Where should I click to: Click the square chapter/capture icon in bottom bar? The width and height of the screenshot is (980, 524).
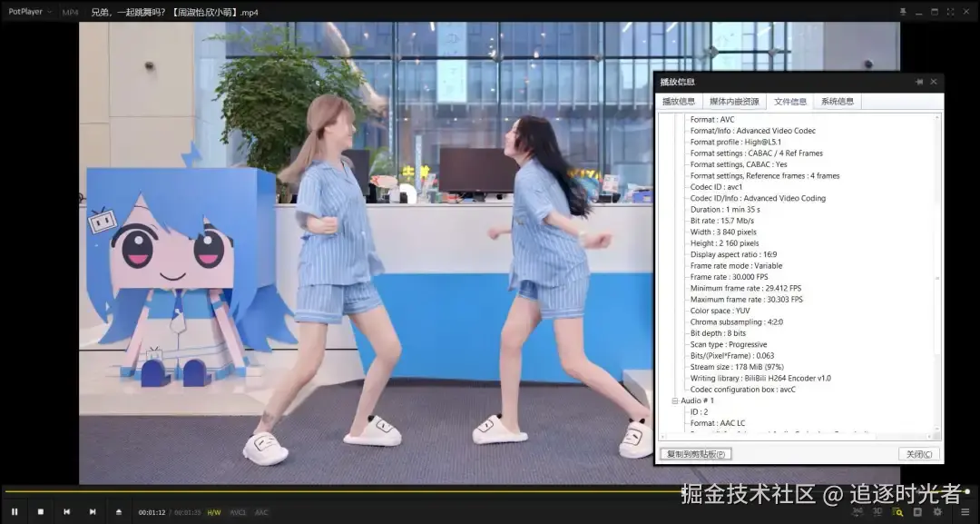[917, 511]
